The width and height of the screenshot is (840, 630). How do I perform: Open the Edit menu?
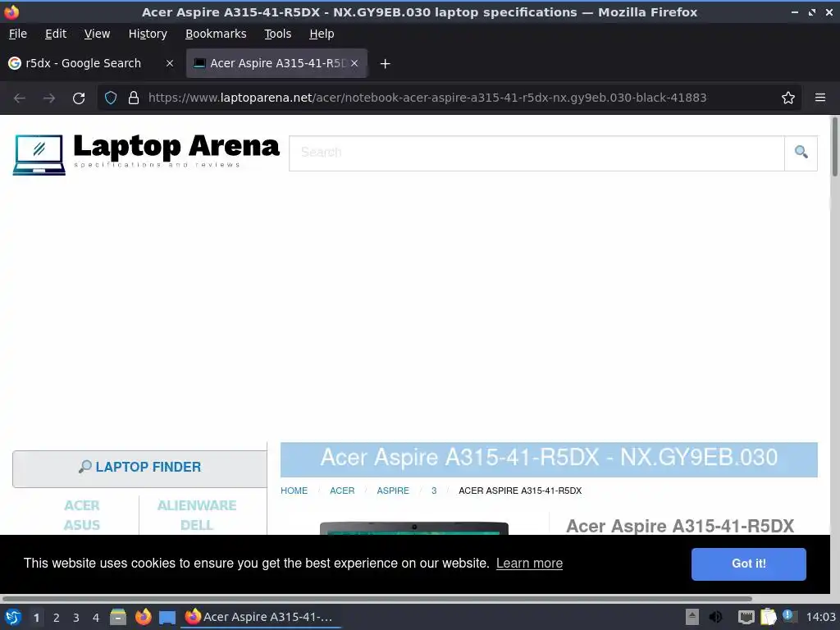(56, 34)
